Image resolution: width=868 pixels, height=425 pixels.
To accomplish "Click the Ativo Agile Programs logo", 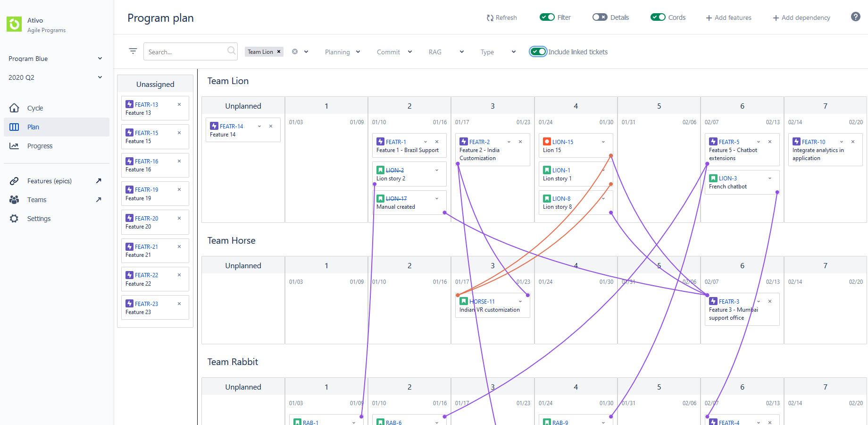I will (x=14, y=24).
